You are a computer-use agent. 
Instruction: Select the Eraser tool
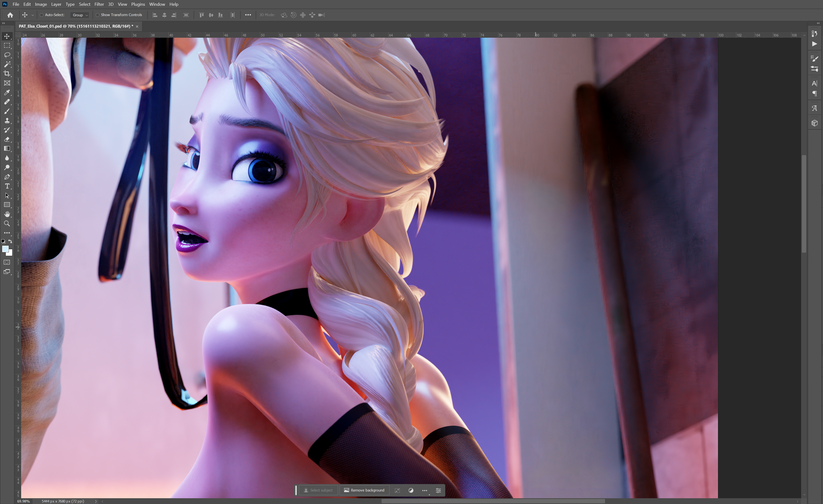[x=7, y=139]
